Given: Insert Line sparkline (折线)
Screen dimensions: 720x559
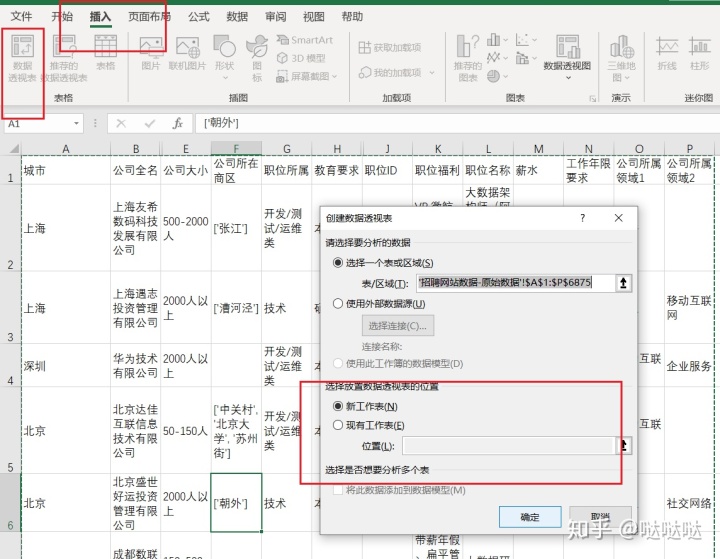Looking at the screenshot, I should pos(667,54).
